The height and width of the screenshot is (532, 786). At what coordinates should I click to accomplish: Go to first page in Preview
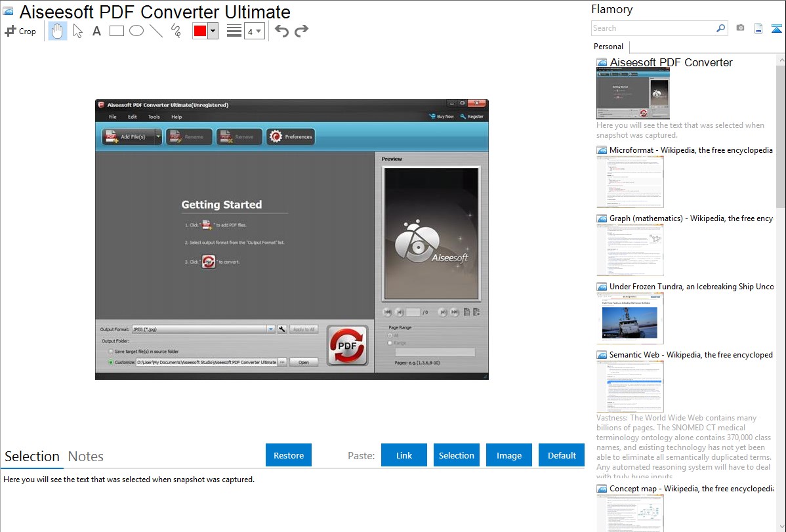[x=388, y=312]
